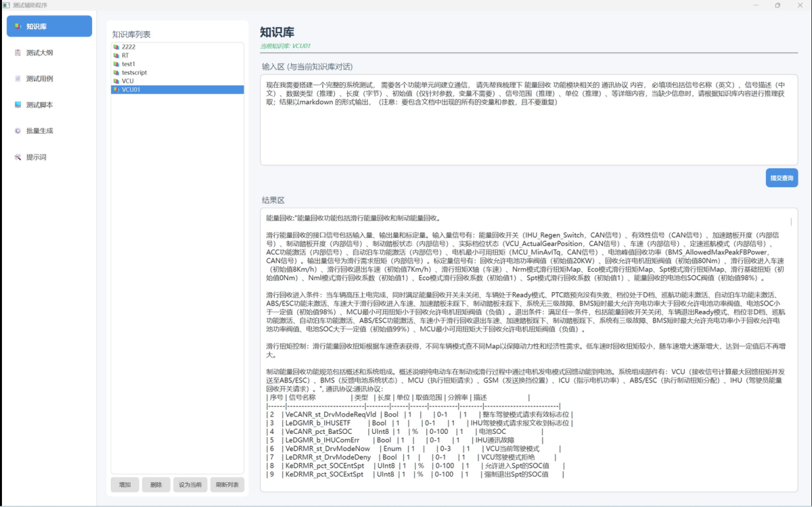This screenshot has width=812, height=507.
Task: Click the 批量生成 gear icon
Action: [18, 131]
